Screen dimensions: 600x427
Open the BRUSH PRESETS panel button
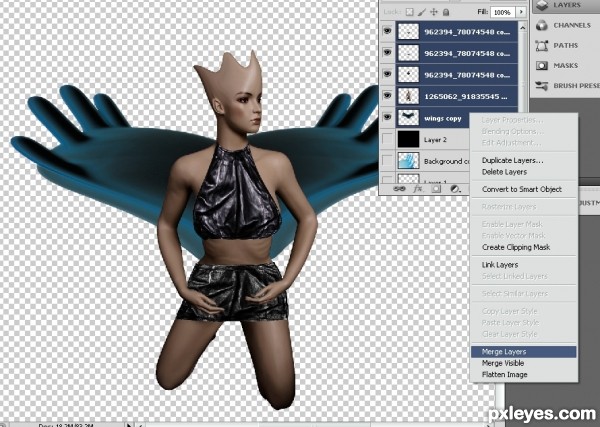(x=566, y=86)
